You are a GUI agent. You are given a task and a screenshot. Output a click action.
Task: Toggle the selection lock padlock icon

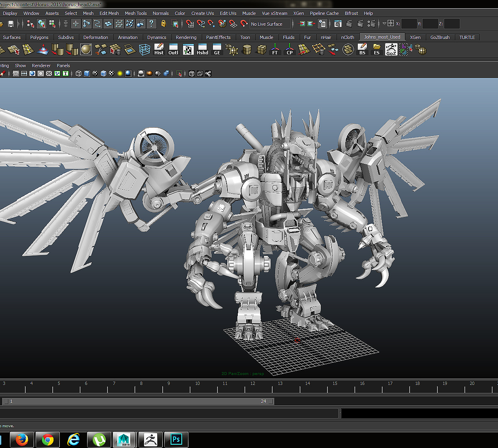(164, 24)
